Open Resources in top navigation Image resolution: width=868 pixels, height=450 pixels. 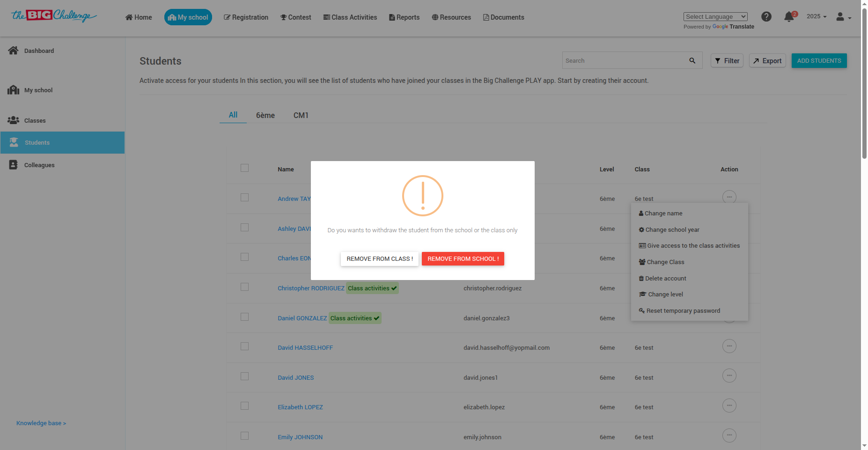coord(451,17)
